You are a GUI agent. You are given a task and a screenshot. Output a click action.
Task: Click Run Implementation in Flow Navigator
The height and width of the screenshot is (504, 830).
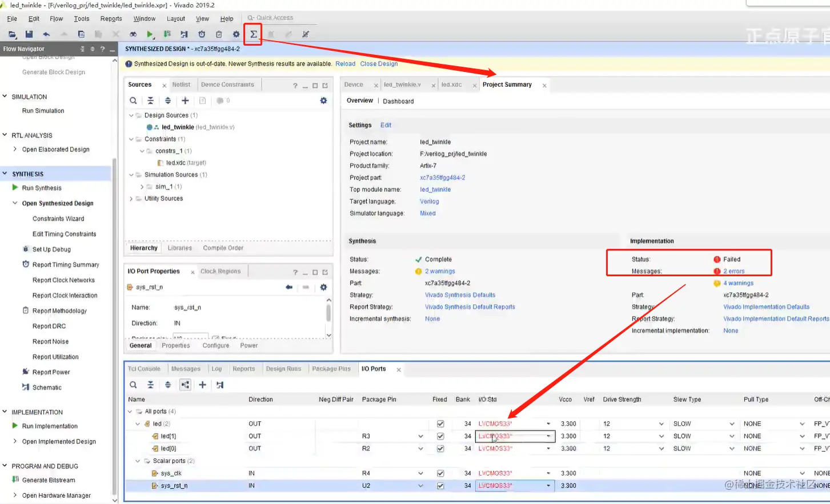[50, 426]
